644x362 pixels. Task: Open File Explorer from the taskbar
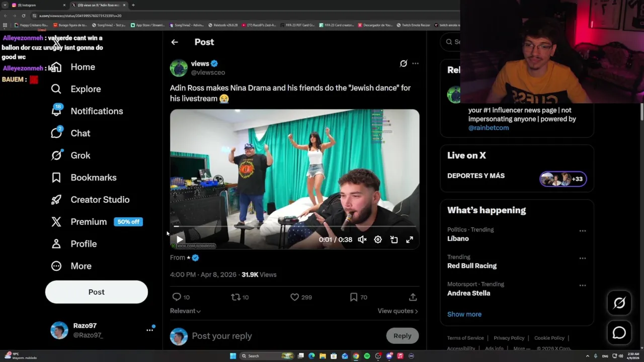(x=323, y=356)
